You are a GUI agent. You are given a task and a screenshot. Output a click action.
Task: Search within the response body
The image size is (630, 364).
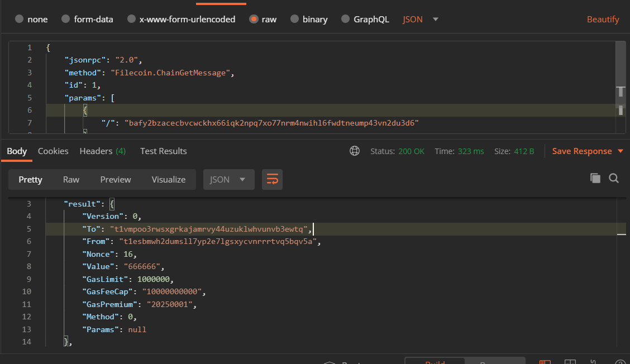click(614, 178)
